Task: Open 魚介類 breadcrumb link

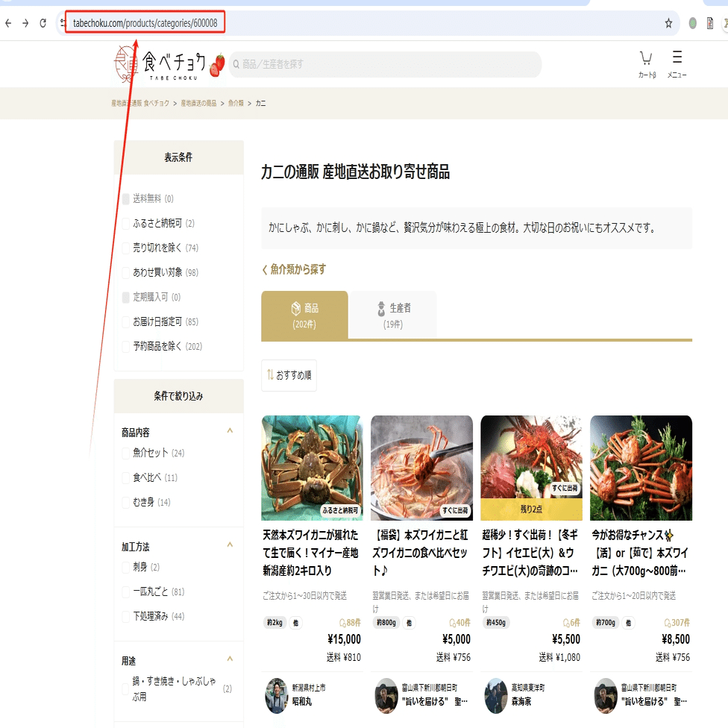Action: [x=236, y=103]
